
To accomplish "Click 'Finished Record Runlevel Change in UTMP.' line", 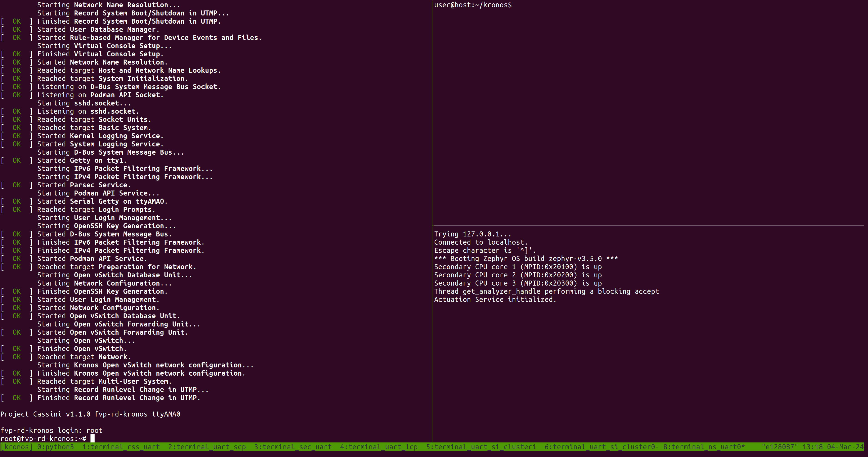I will (119, 398).
